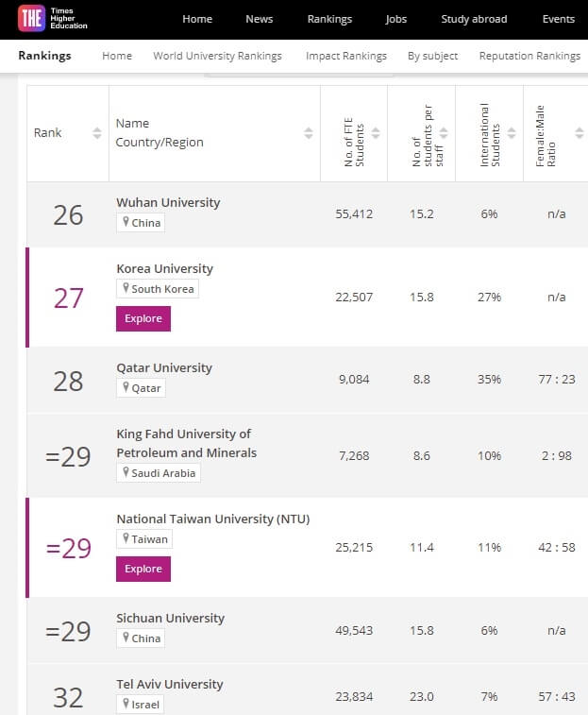Click Name Country/Region column header text
The image size is (588, 715).
[160, 132]
